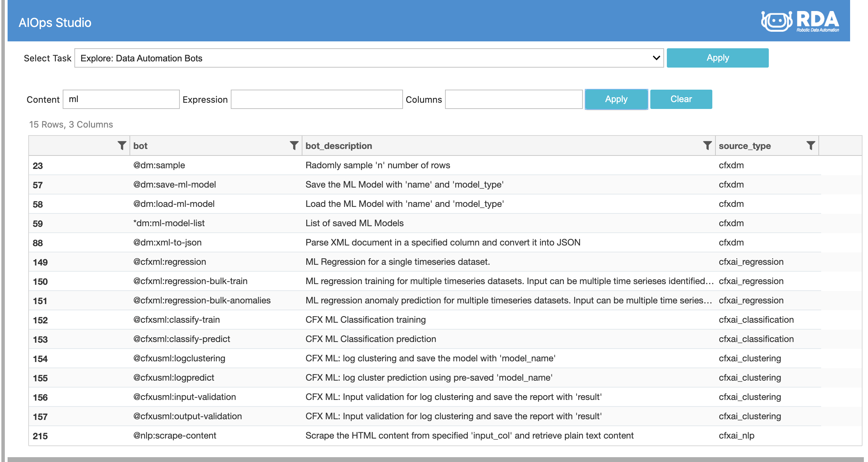
Task: Click the filter icon on the row-number column
Action: tap(121, 145)
